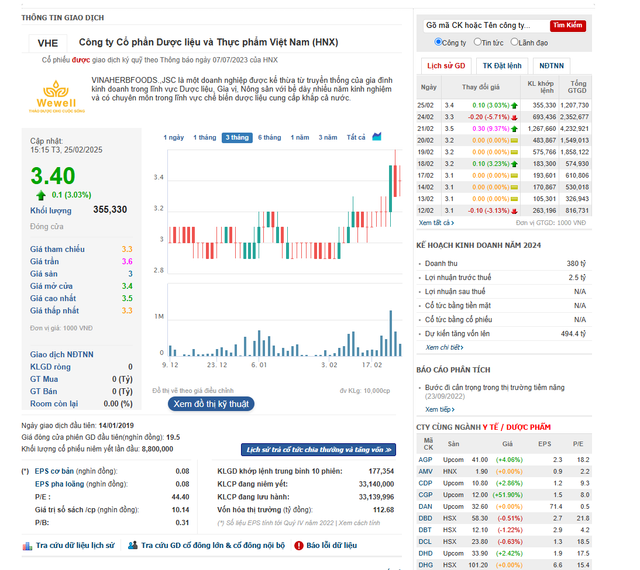This screenshot has width=640, height=570.
Task: Open Bước đi cẩn trọng analysis report
Action: [x=494, y=387]
